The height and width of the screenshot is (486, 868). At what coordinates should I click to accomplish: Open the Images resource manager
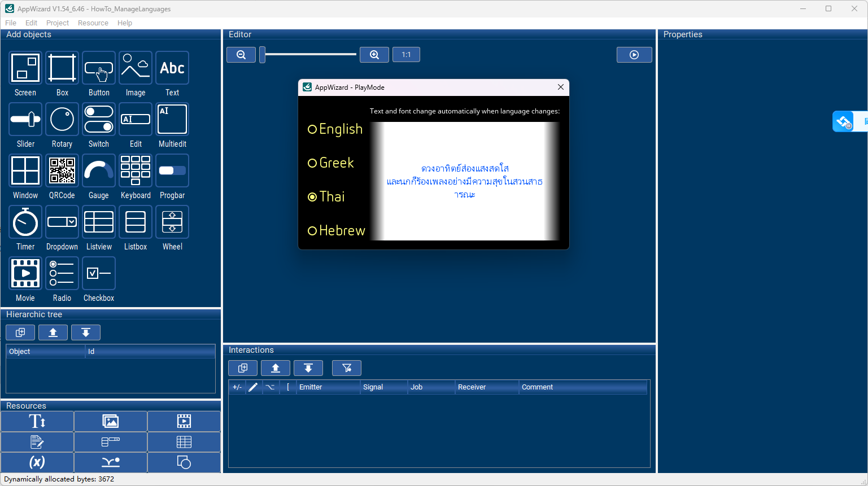click(111, 421)
